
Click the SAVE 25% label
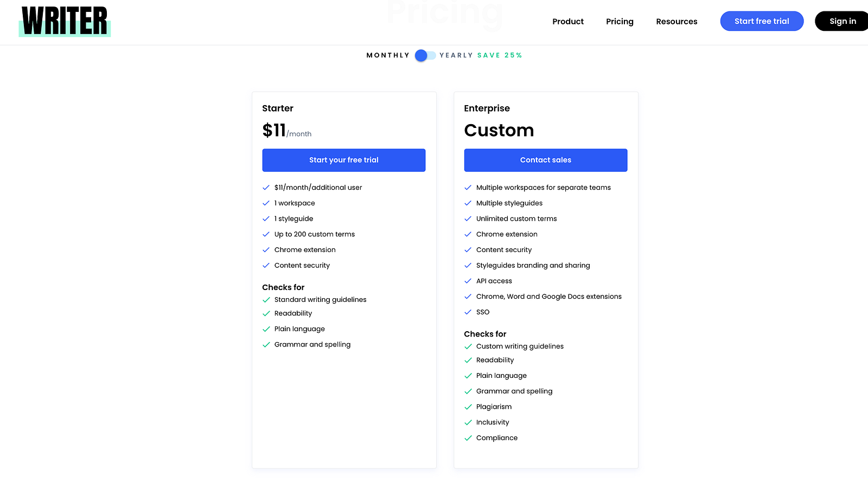500,55
